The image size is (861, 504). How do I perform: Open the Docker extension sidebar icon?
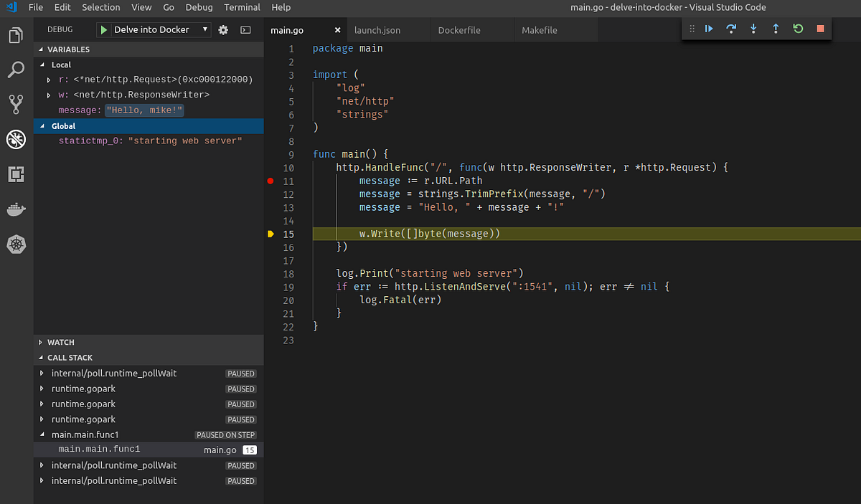click(x=16, y=209)
